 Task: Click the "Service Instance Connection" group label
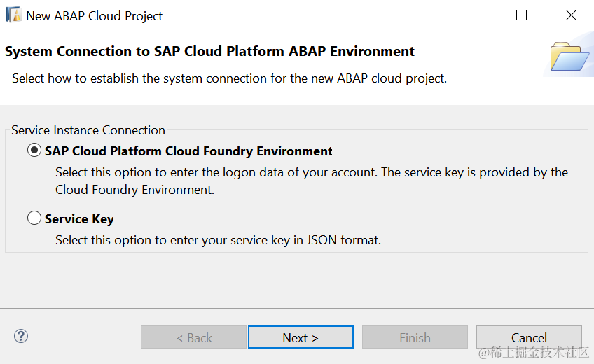pos(88,130)
